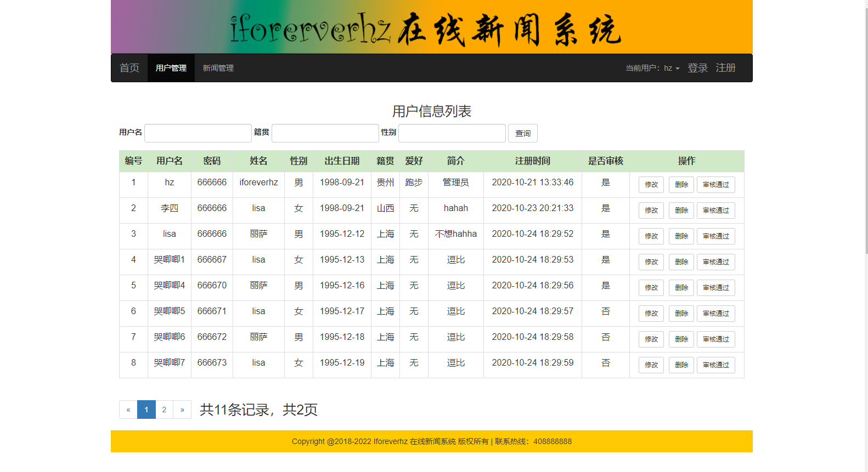
Task: Click 修改 for user hz
Action: pos(651,185)
